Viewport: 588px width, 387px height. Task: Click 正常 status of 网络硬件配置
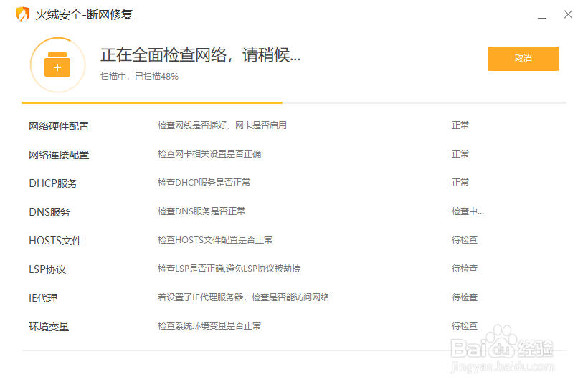[460, 125]
